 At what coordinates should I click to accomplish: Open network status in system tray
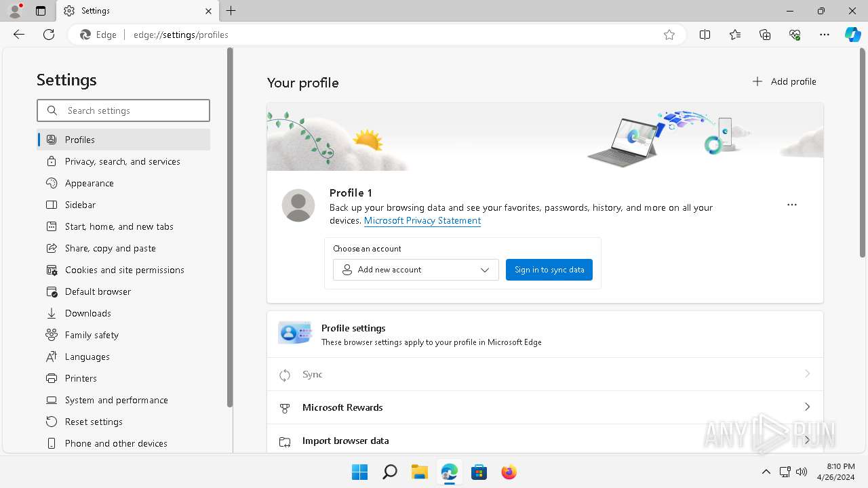coord(785,472)
